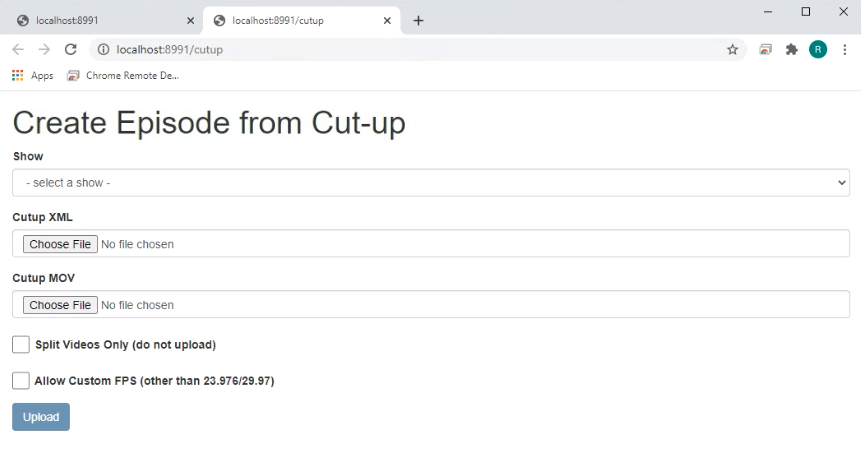The image size is (861, 452).
Task: Toggle Allow Custom FPS checkbox
Action: [x=21, y=381]
